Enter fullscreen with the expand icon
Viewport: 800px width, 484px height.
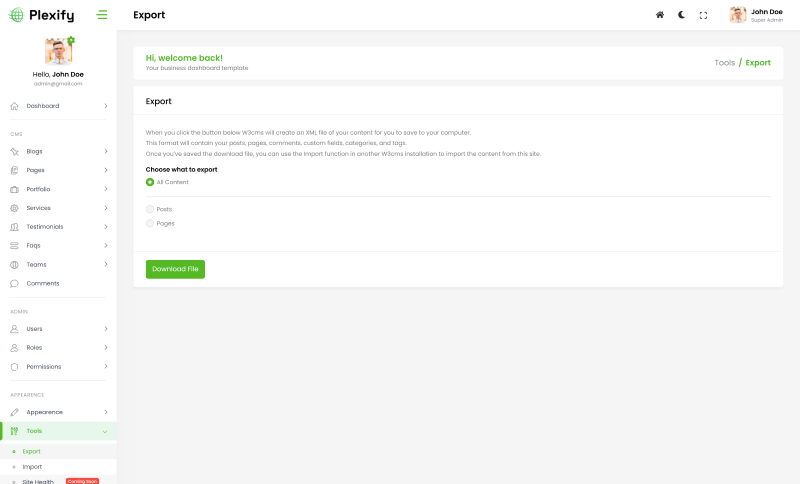point(703,15)
